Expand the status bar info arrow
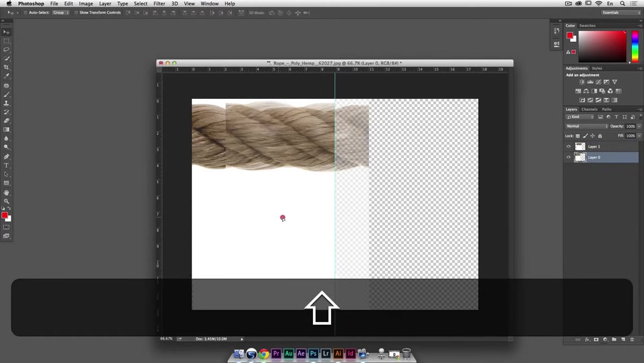Viewport: 644px width, 363px height. pos(242,339)
